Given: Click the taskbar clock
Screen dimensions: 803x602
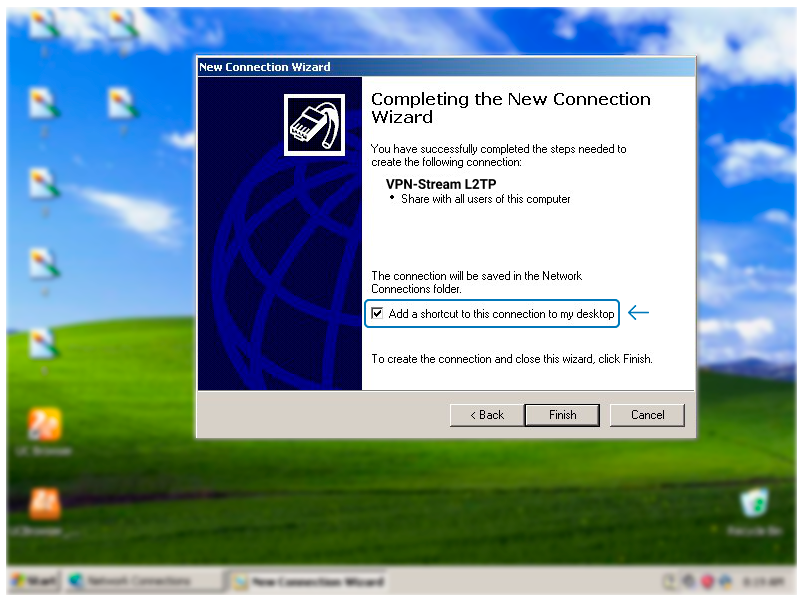Looking at the screenshot, I should click(x=763, y=582).
